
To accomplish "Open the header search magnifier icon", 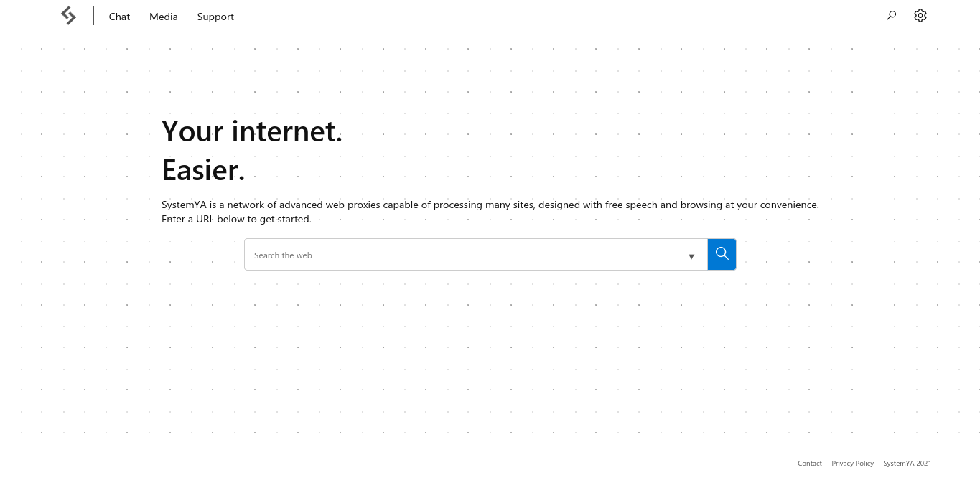I will click(x=891, y=15).
